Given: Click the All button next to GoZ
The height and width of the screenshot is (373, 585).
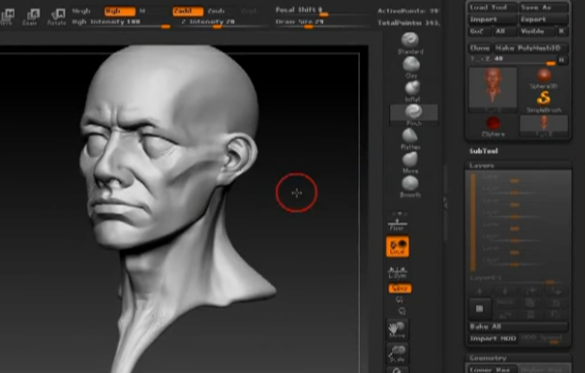Looking at the screenshot, I should tap(504, 31).
